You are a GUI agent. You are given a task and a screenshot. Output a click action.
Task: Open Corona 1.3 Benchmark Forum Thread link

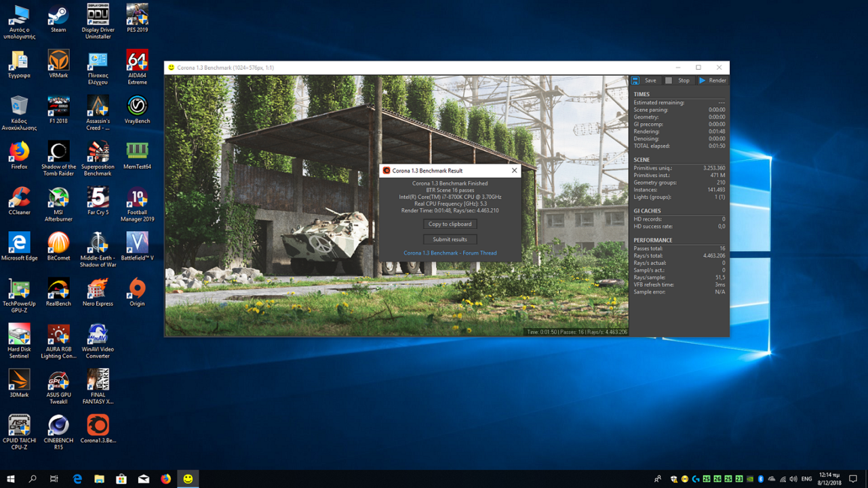(x=450, y=253)
